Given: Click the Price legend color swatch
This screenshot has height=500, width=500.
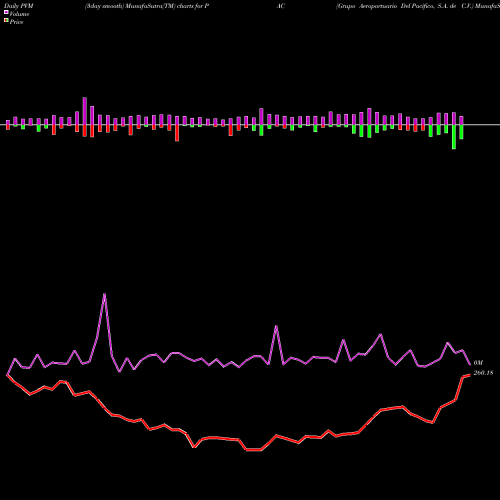Looking at the screenshot, I should (x=6, y=20).
